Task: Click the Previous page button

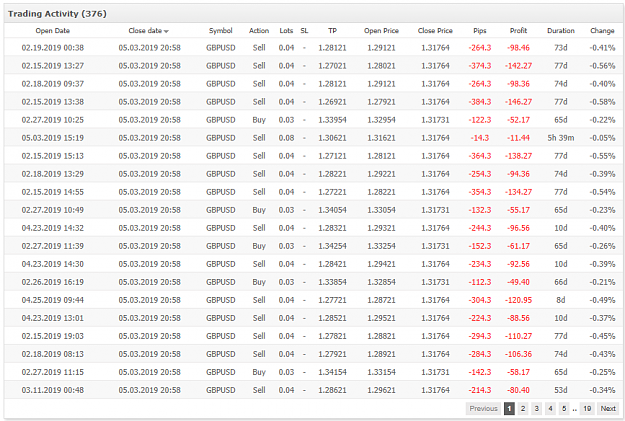Action: pyautogui.click(x=483, y=408)
